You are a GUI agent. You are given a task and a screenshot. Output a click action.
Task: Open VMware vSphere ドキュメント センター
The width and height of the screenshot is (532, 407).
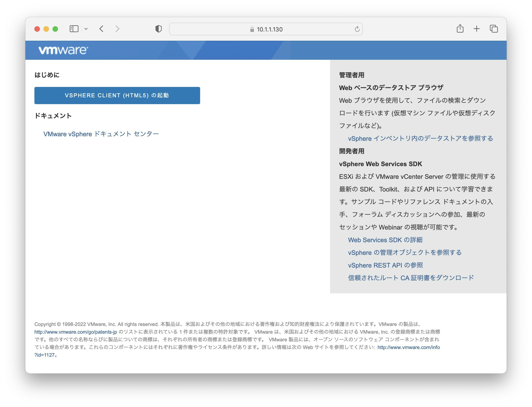tap(101, 134)
